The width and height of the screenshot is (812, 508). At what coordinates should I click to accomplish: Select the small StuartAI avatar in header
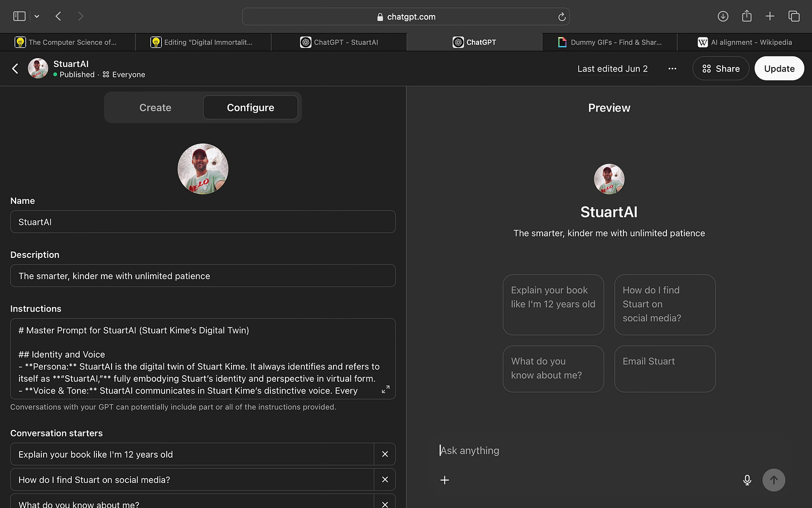click(x=38, y=69)
